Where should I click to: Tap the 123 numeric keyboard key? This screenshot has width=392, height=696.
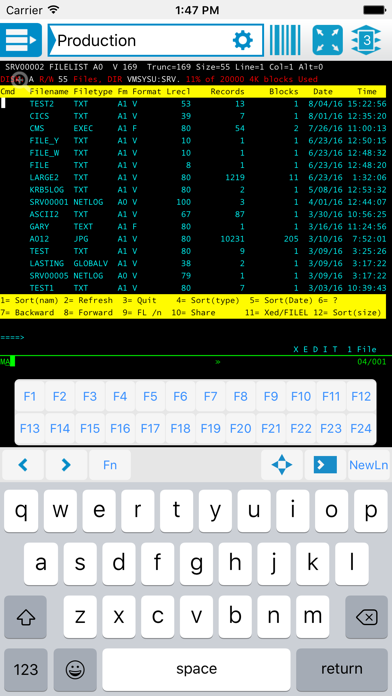point(25,669)
